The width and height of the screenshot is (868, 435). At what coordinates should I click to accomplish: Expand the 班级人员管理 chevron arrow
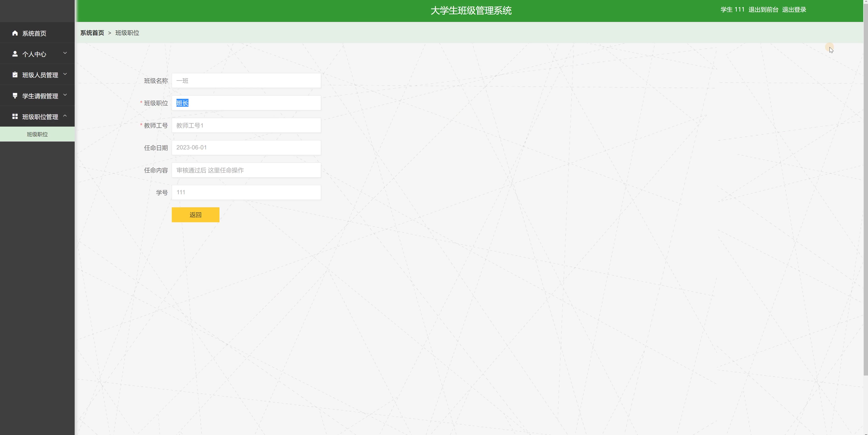(x=65, y=74)
